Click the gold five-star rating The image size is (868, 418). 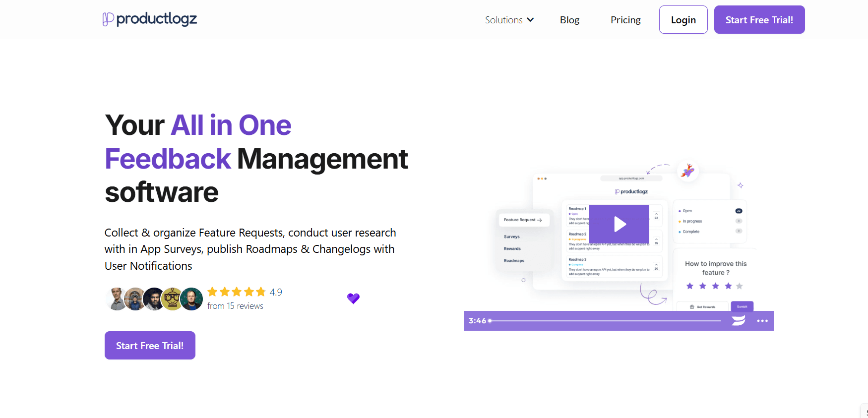click(237, 292)
